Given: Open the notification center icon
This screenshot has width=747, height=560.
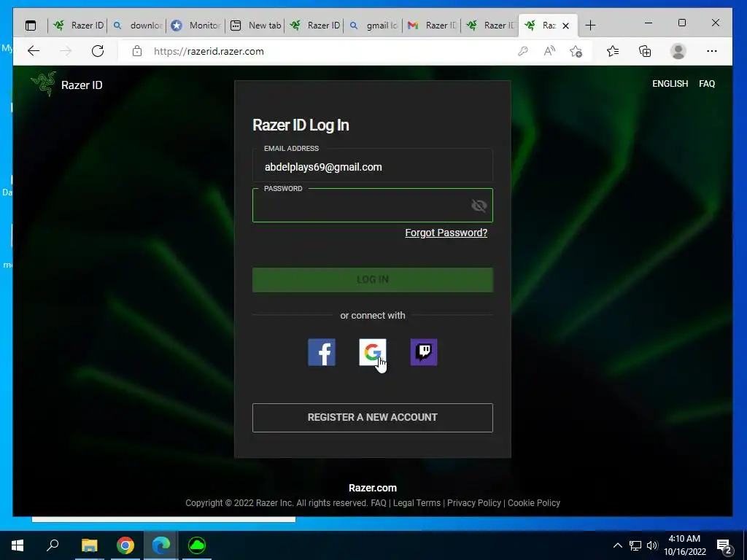Looking at the screenshot, I should 724,546.
